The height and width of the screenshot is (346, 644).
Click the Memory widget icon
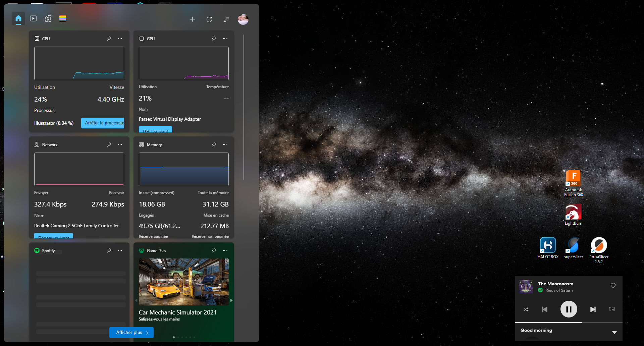tap(142, 145)
